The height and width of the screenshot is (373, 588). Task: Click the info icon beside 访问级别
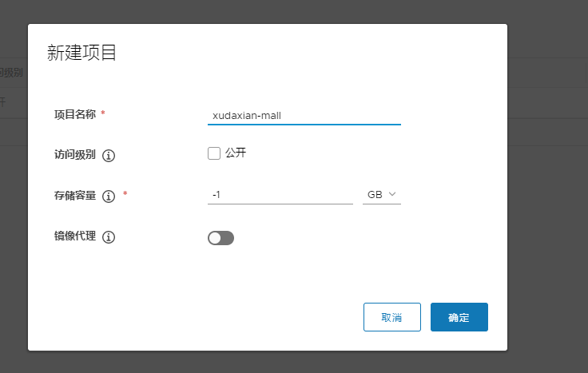[x=109, y=155]
